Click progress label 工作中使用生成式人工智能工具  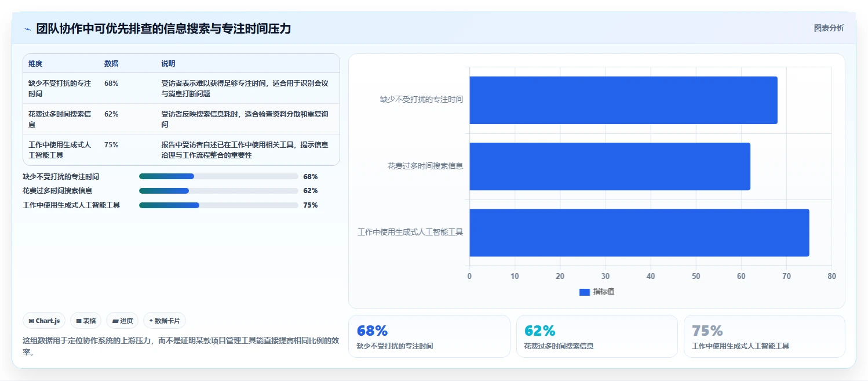coord(71,205)
